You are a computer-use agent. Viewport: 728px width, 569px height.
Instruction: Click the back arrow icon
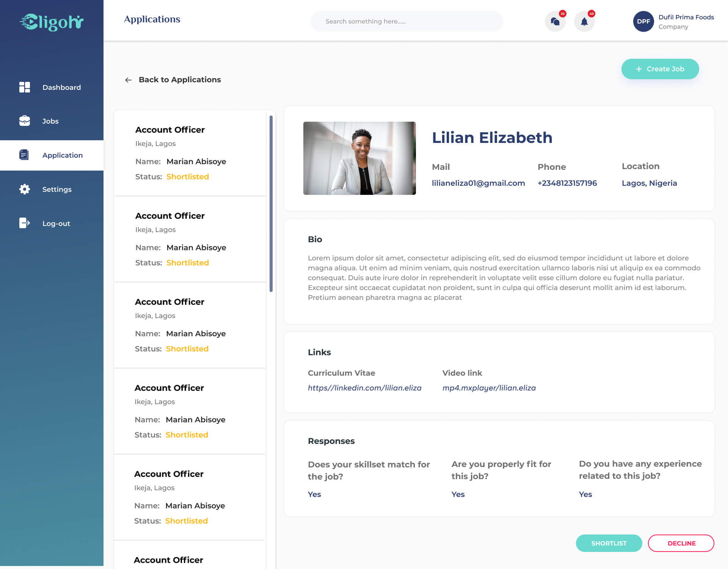click(x=128, y=80)
